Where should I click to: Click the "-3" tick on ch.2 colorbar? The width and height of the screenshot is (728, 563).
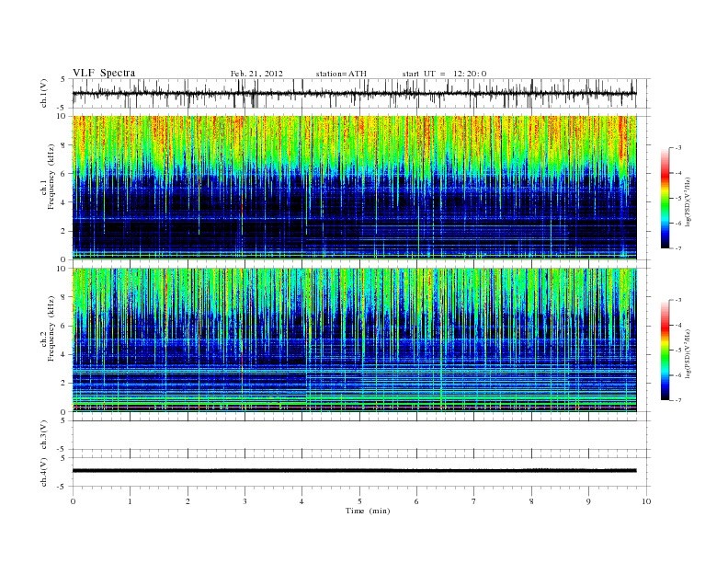coord(677,300)
